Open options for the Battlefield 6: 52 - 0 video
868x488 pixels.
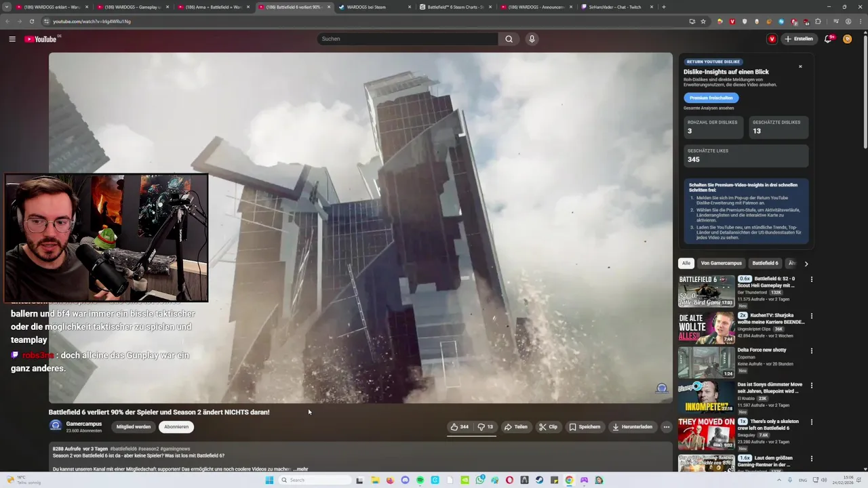click(x=811, y=279)
